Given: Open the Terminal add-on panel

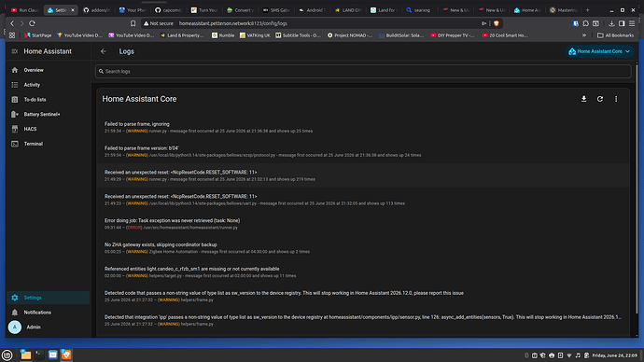Looking at the screenshot, I should 48,144.
